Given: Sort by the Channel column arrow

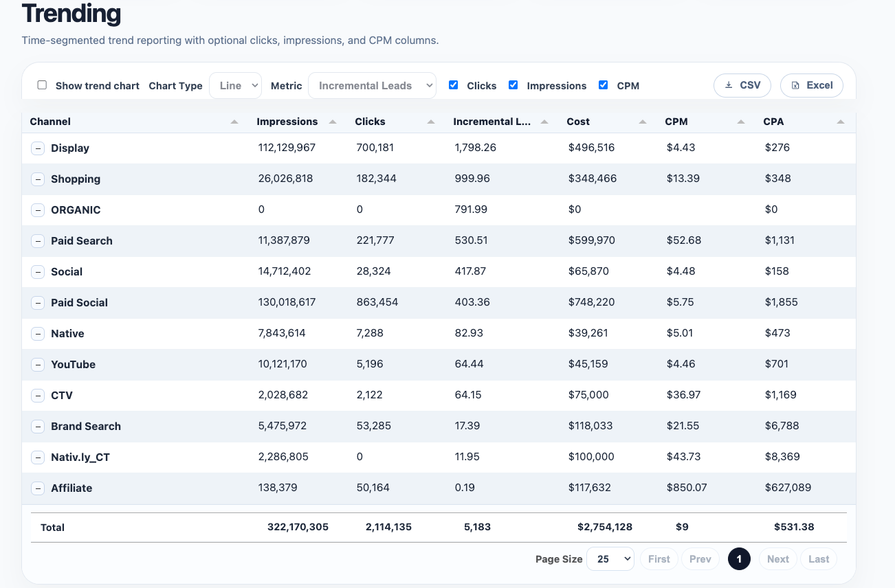Looking at the screenshot, I should click(234, 122).
